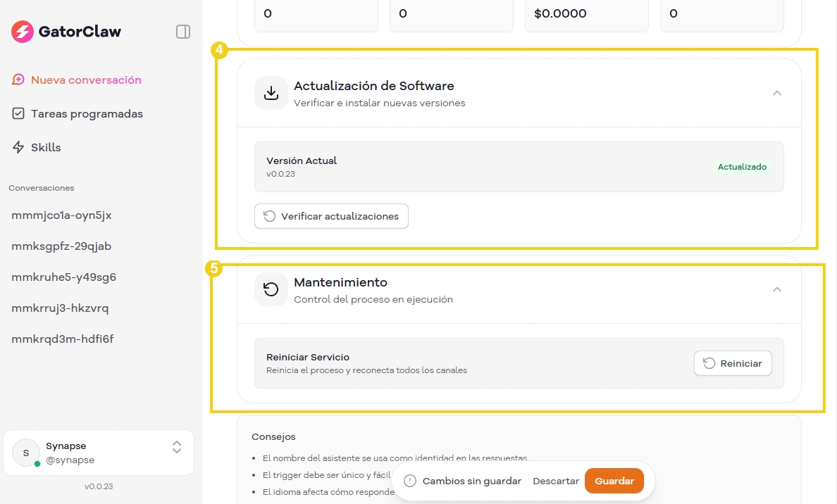Discard unsaved changes via Descartar
This screenshot has height=504, width=837.
[556, 481]
